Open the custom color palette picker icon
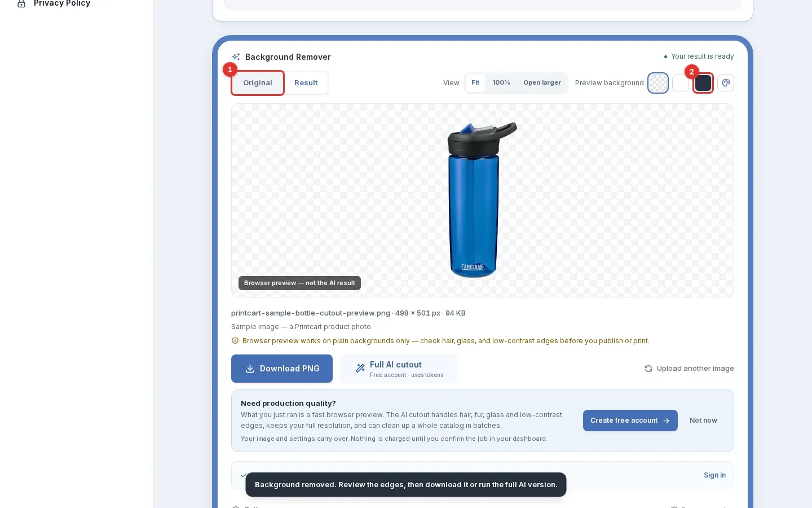 [726, 83]
